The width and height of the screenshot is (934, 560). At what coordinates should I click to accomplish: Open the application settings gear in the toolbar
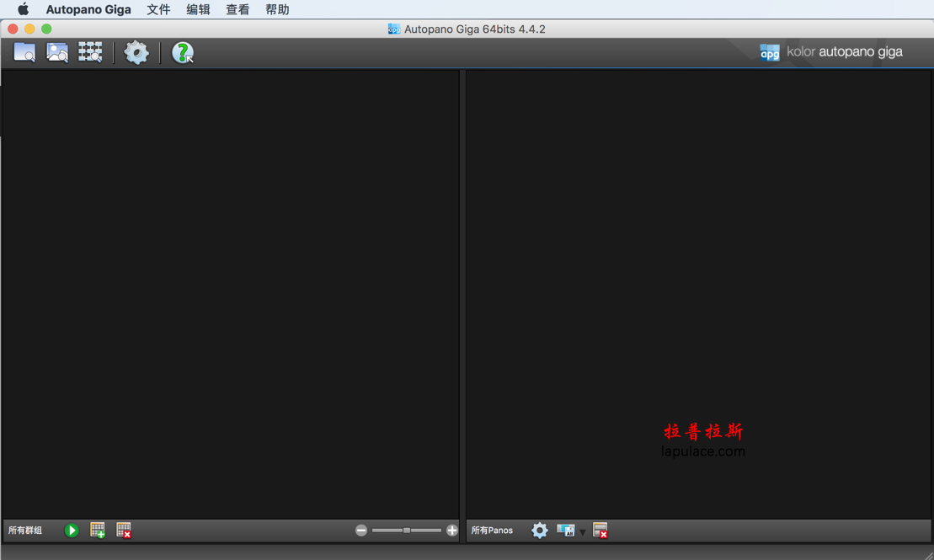coord(136,51)
